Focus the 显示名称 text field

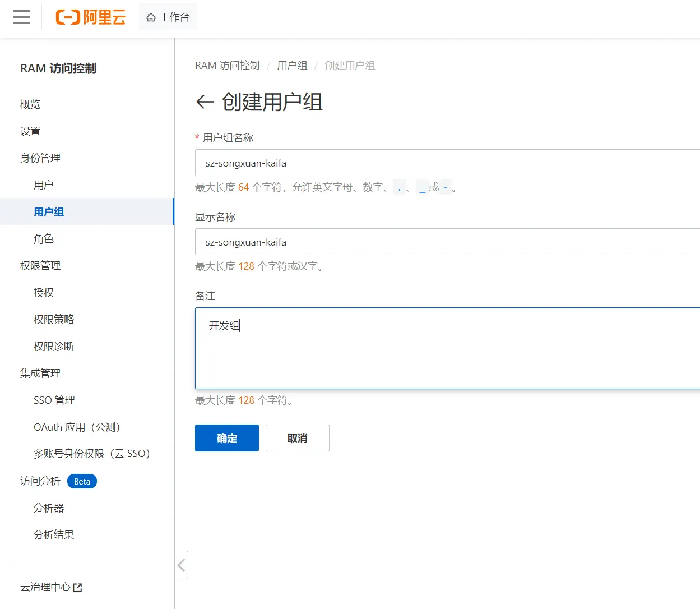[x=447, y=242]
